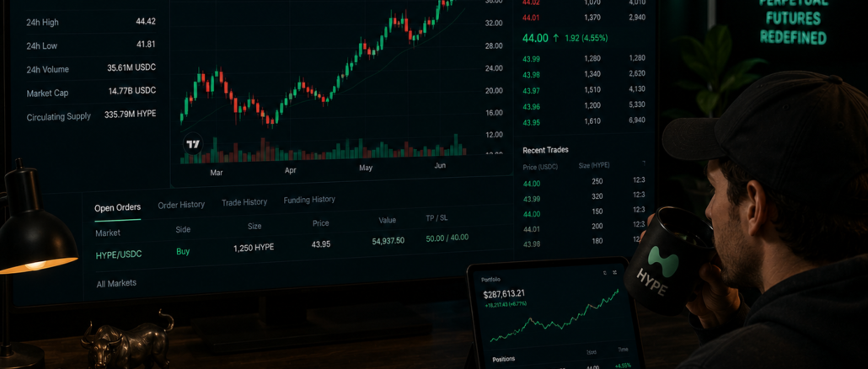Select the 24h Low value 41.81

(x=146, y=45)
